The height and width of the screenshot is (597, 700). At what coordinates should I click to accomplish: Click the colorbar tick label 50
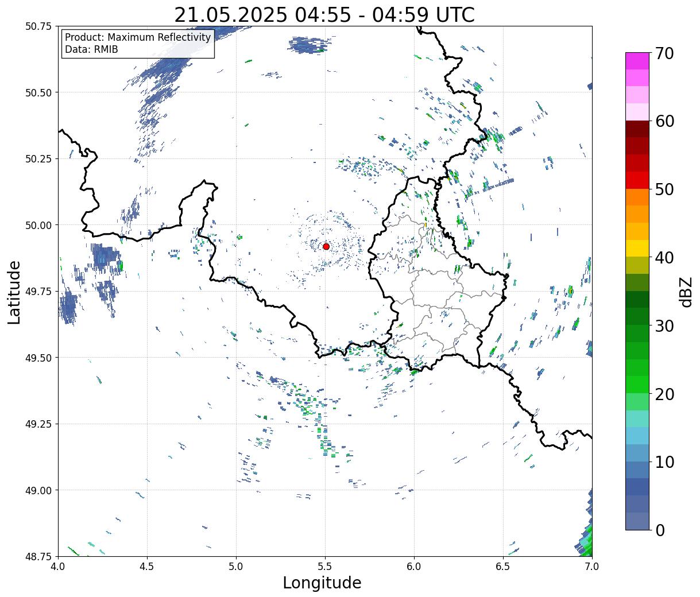pos(664,189)
